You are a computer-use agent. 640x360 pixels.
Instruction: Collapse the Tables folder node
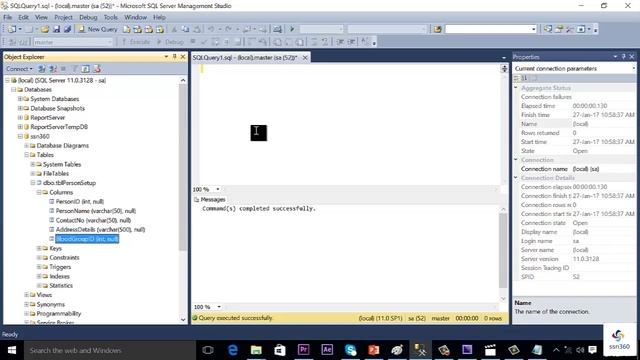click(x=26, y=155)
